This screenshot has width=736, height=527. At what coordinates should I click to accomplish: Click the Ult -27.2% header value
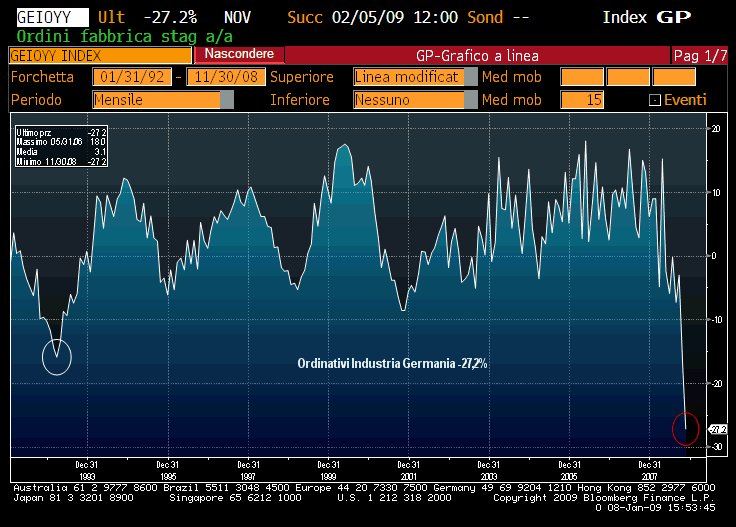tap(147, 17)
